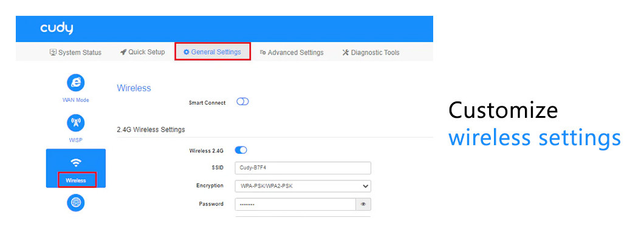Click the Quick Setup rocket icon
Viewport: 644px width, 243px height.
pos(123,52)
